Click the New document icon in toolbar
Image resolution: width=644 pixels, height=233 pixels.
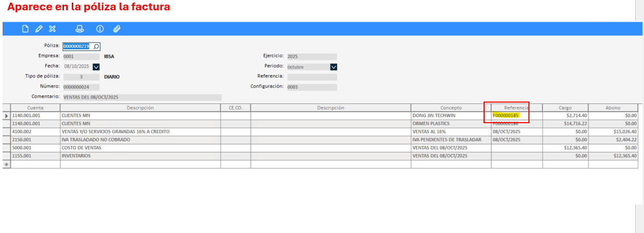pos(25,29)
